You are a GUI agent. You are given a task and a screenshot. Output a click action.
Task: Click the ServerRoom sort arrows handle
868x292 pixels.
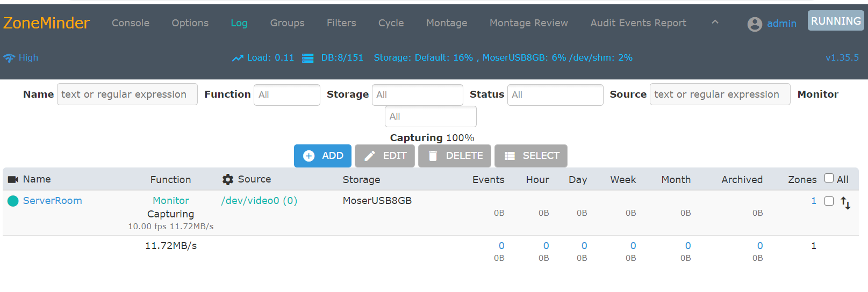click(x=845, y=203)
